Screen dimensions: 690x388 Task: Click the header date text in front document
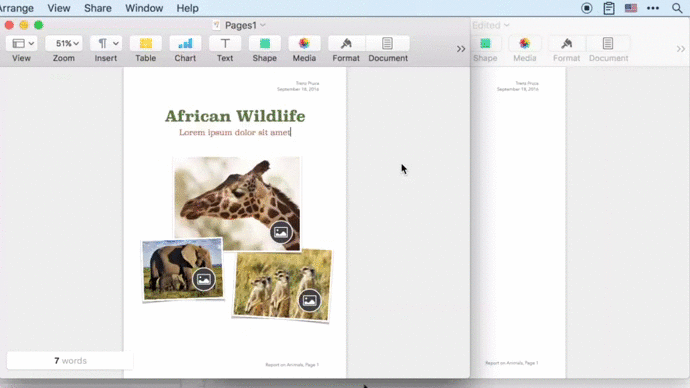[x=298, y=89]
